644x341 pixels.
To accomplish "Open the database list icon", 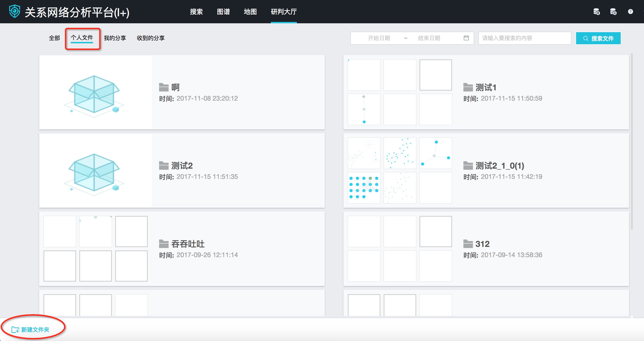I will [613, 11].
